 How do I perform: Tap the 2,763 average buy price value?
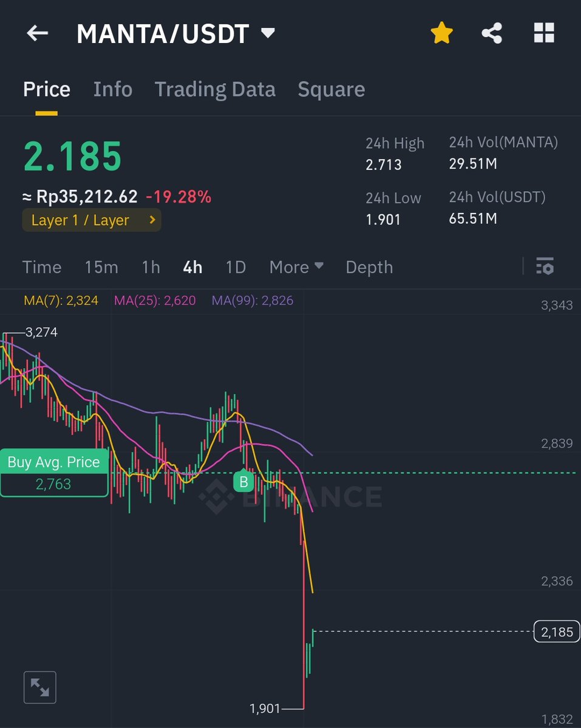53,484
